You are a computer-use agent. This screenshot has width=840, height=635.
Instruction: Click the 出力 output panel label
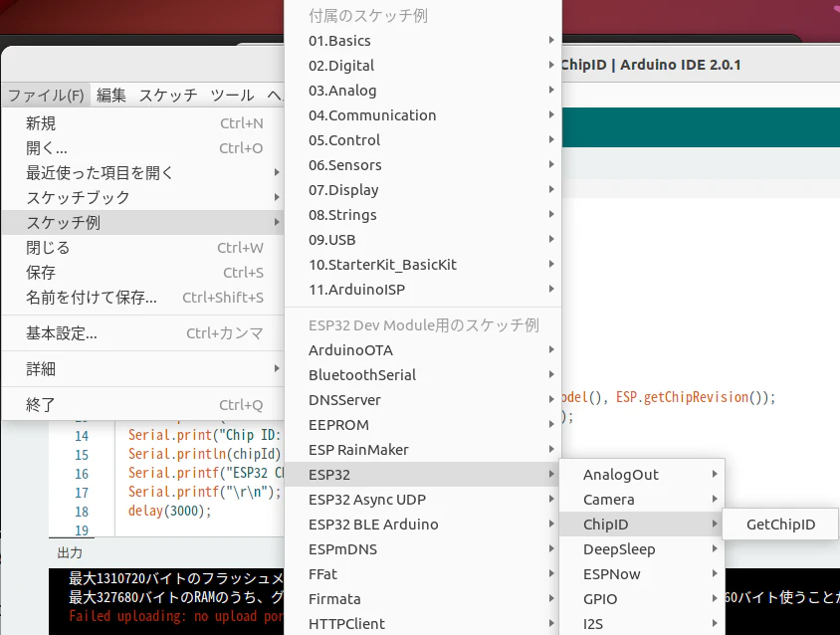coord(70,552)
